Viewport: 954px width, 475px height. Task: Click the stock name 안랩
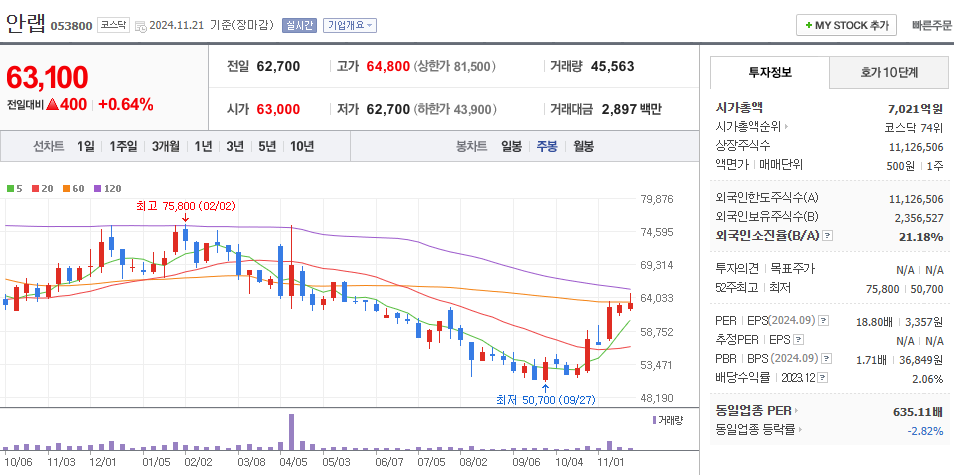(x=26, y=23)
